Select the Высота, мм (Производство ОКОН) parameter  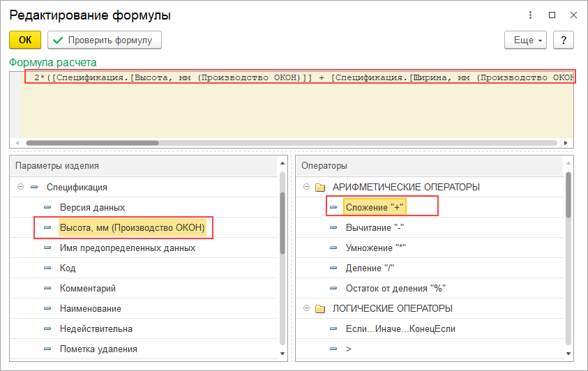pyautogui.click(x=132, y=228)
